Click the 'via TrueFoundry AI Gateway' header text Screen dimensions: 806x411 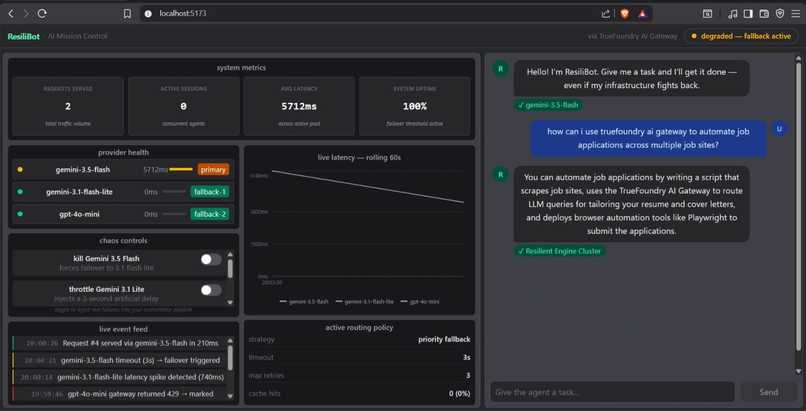633,36
